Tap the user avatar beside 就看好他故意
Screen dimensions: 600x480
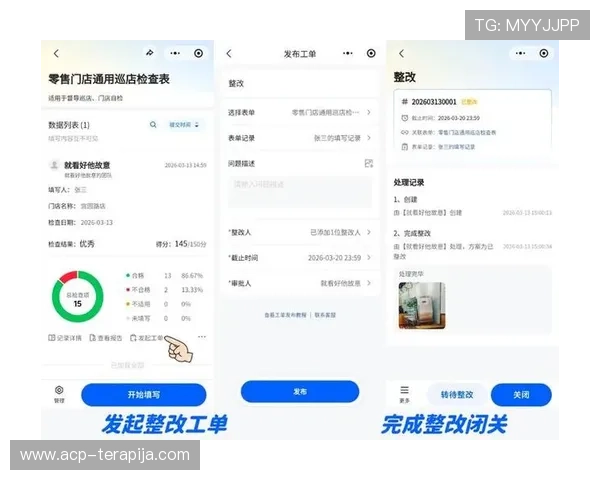pos(54,165)
